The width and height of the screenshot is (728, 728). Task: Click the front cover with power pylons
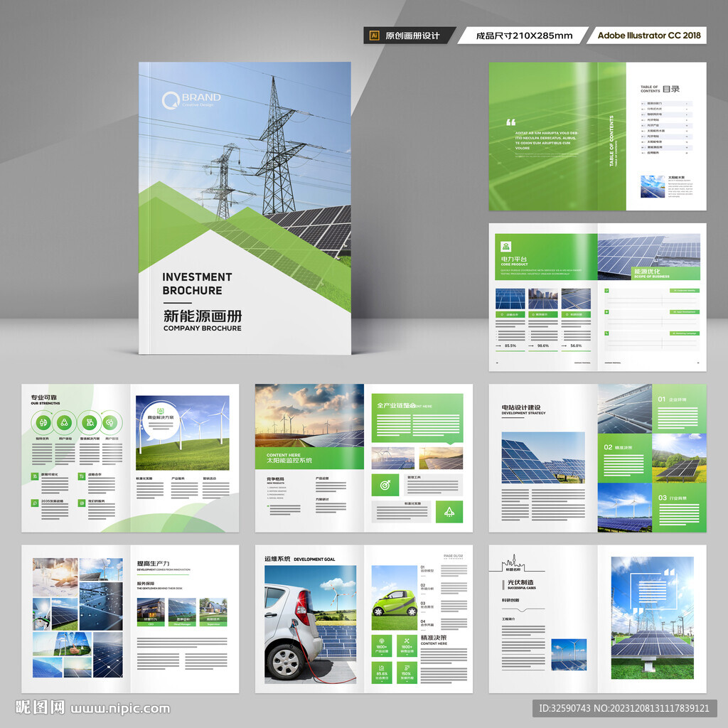click(x=245, y=208)
